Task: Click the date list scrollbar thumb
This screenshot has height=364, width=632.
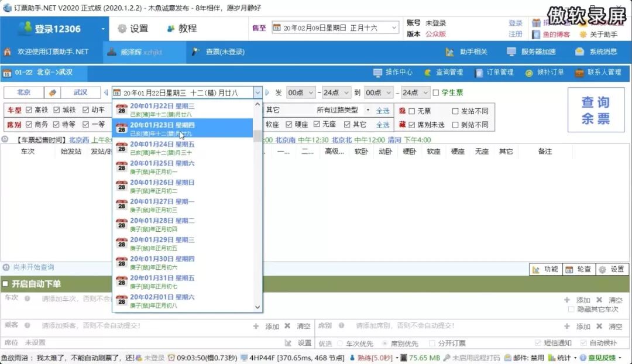Action: [257, 136]
